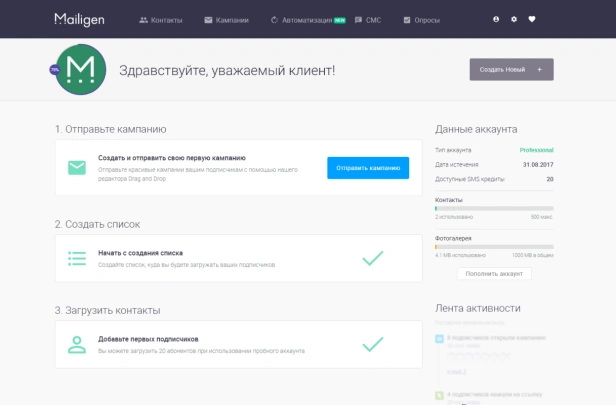Click the Отправить кампанию button

(x=368, y=168)
